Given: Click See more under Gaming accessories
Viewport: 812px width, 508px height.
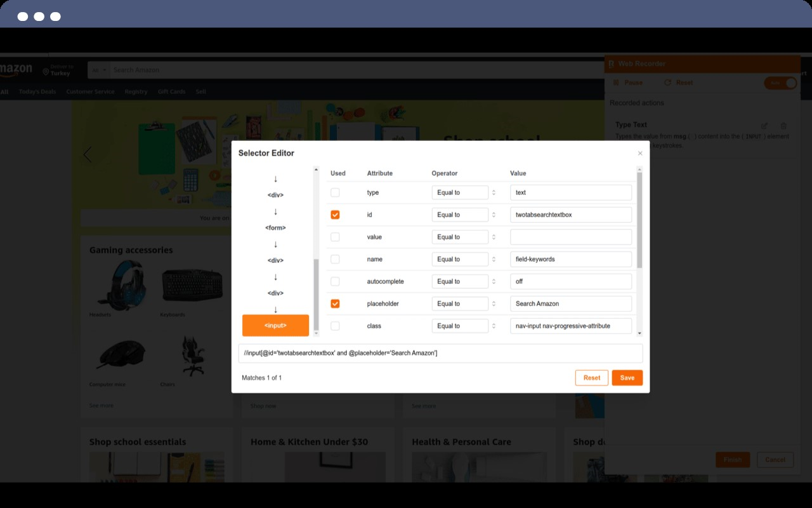Looking at the screenshot, I should tap(101, 405).
